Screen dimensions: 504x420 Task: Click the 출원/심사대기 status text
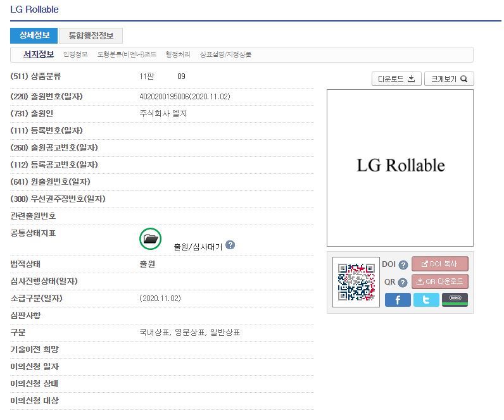click(198, 247)
